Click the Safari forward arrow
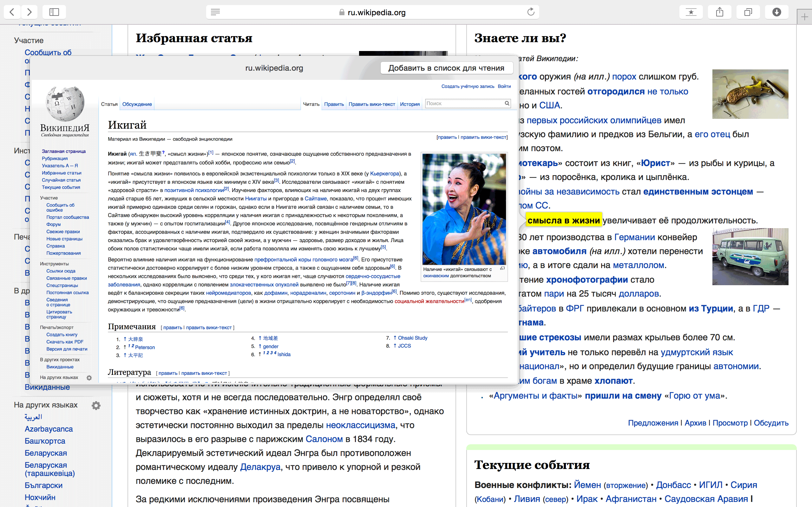This screenshot has height=507, width=812. [29, 12]
